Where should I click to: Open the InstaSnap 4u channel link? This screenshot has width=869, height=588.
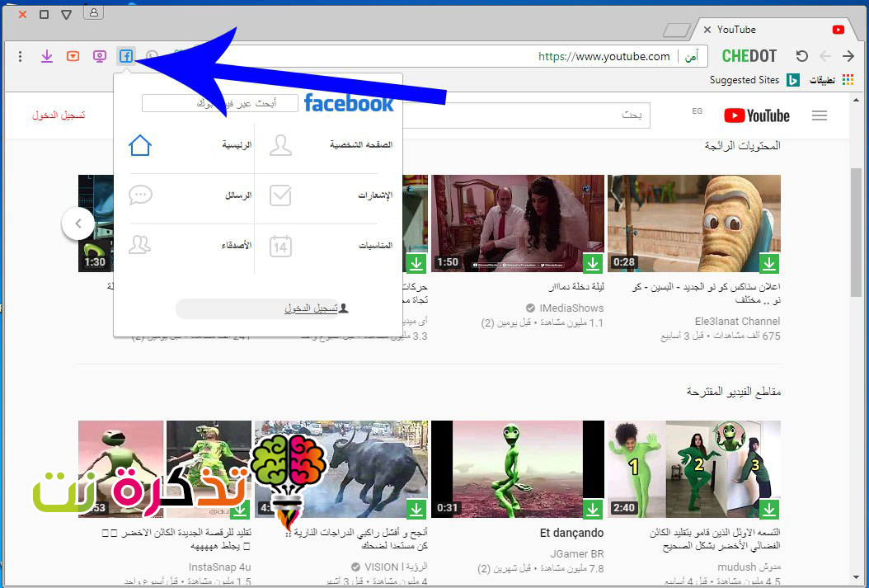(x=220, y=567)
